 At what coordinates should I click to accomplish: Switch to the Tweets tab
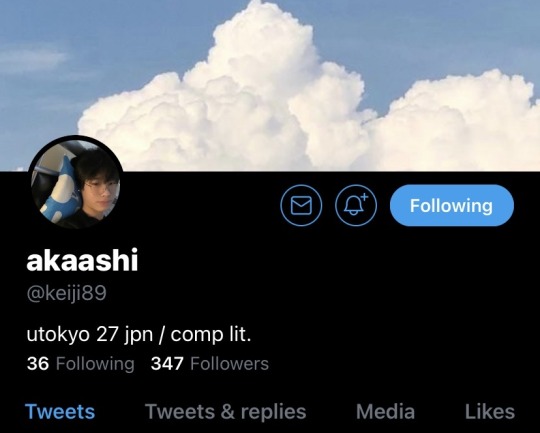(x=60, y=411)
